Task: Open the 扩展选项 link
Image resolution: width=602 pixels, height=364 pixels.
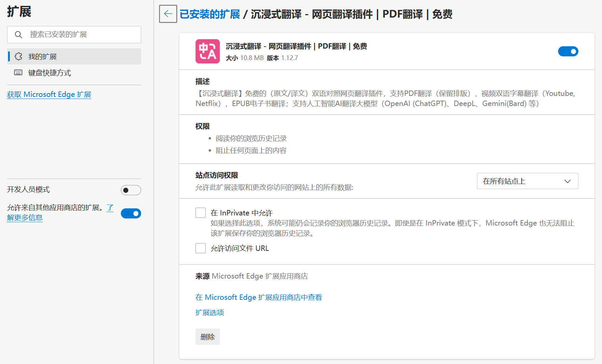Action: 210,313
